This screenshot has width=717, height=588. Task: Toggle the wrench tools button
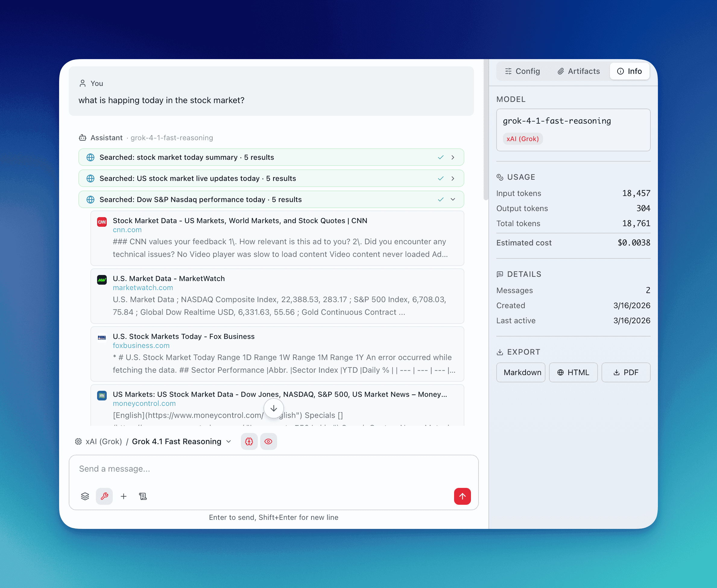(x=104, y=496)
